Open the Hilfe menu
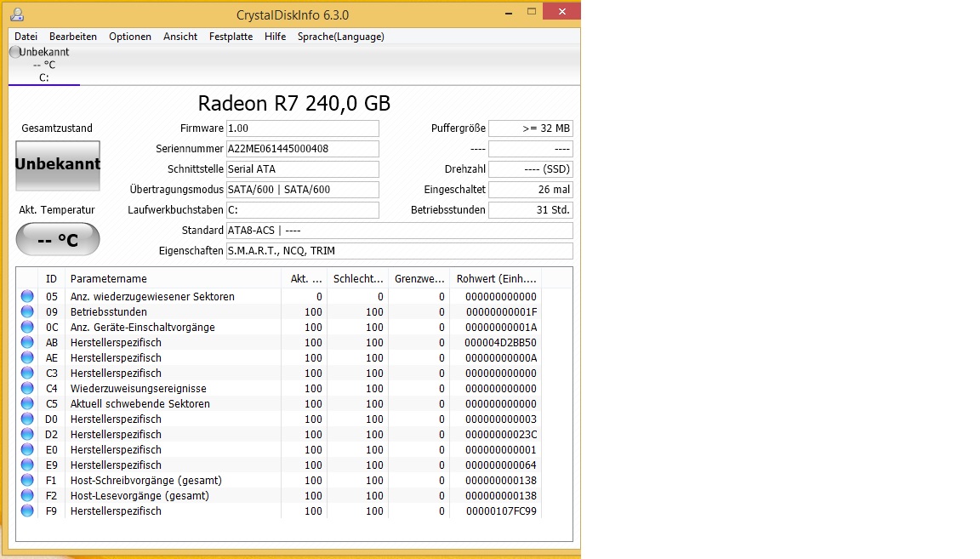 [x=275, y=37]
